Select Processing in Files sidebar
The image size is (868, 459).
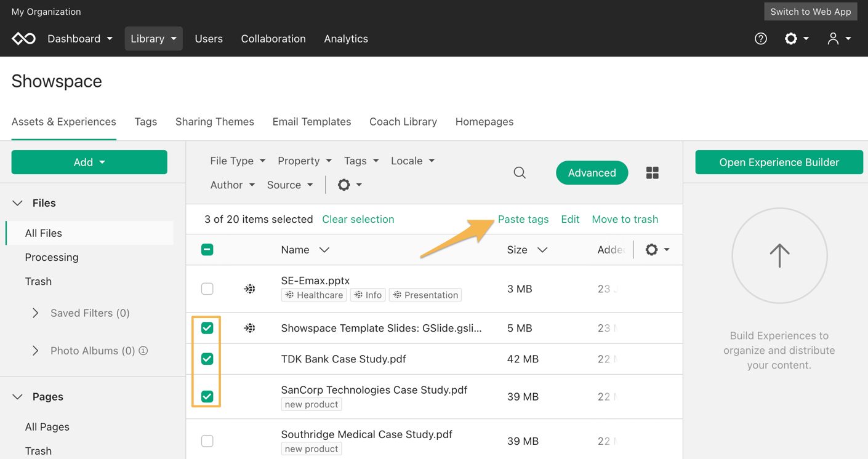point(52,257)
